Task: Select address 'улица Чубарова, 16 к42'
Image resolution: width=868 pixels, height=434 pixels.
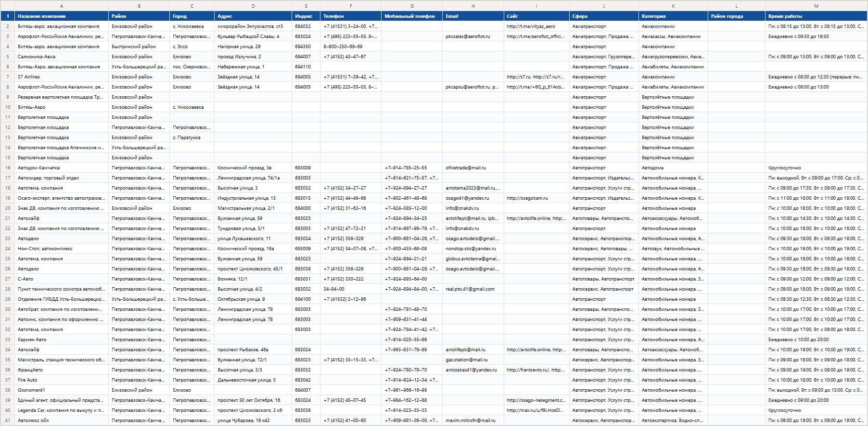Action: pos(253,421)
